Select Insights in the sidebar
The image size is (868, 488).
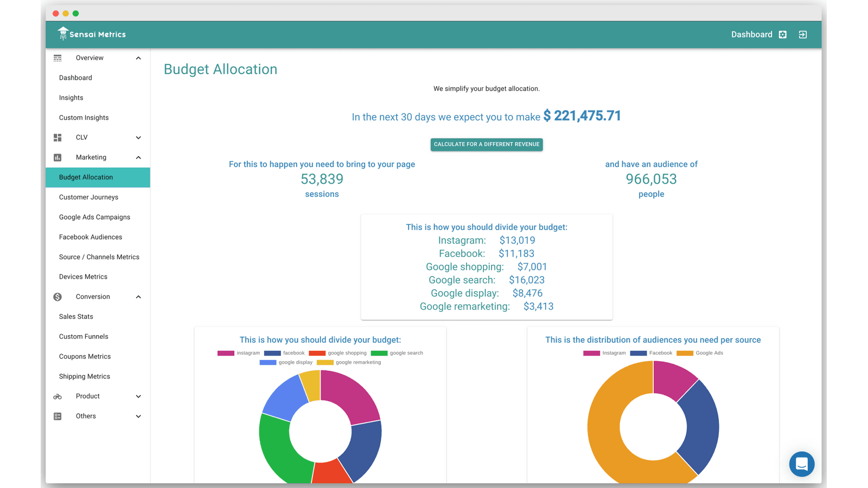coord(71,98)
